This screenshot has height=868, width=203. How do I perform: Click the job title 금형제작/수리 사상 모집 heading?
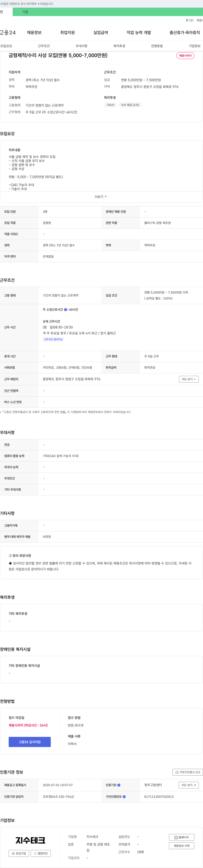click(x=58, y=55)
